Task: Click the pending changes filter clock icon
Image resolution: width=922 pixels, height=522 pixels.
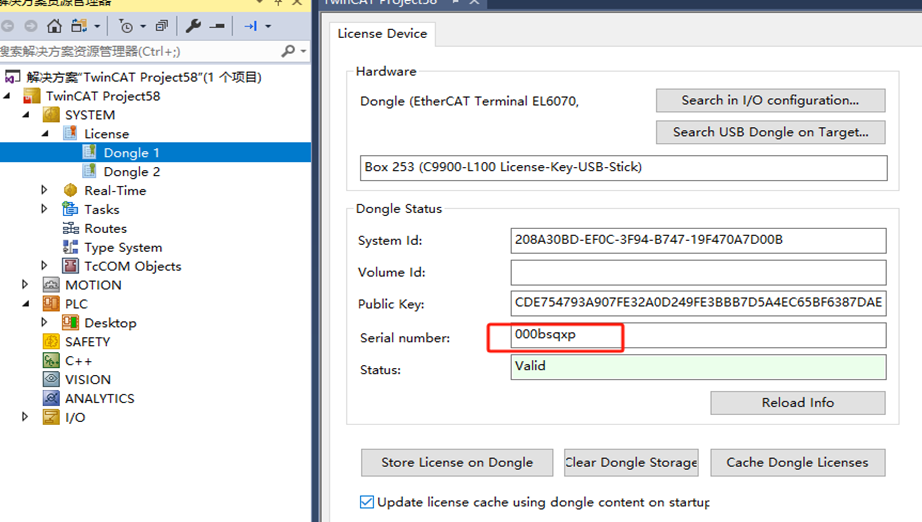Action: tap(126, 26)
